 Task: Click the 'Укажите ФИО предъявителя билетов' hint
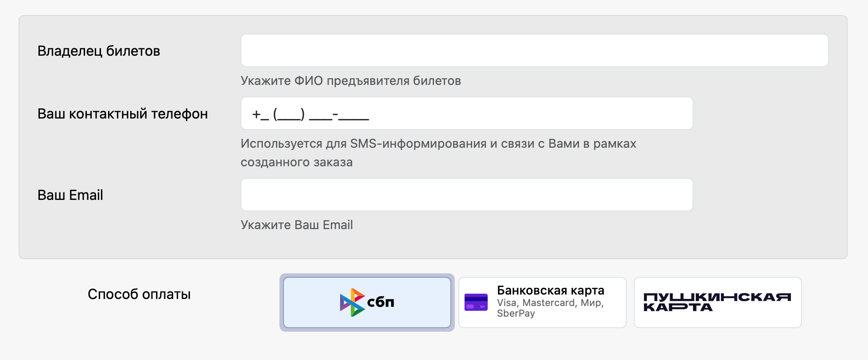click(351, 81)
